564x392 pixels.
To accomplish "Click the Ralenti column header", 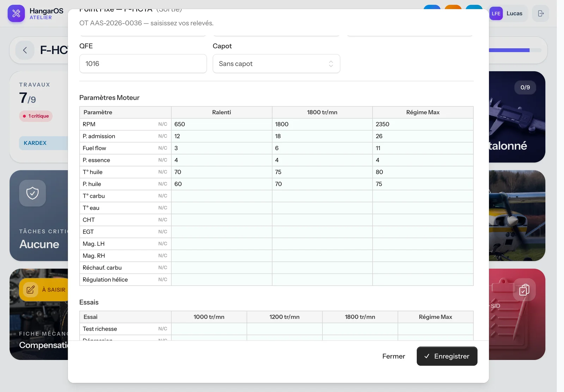I will tap(222, 112).
